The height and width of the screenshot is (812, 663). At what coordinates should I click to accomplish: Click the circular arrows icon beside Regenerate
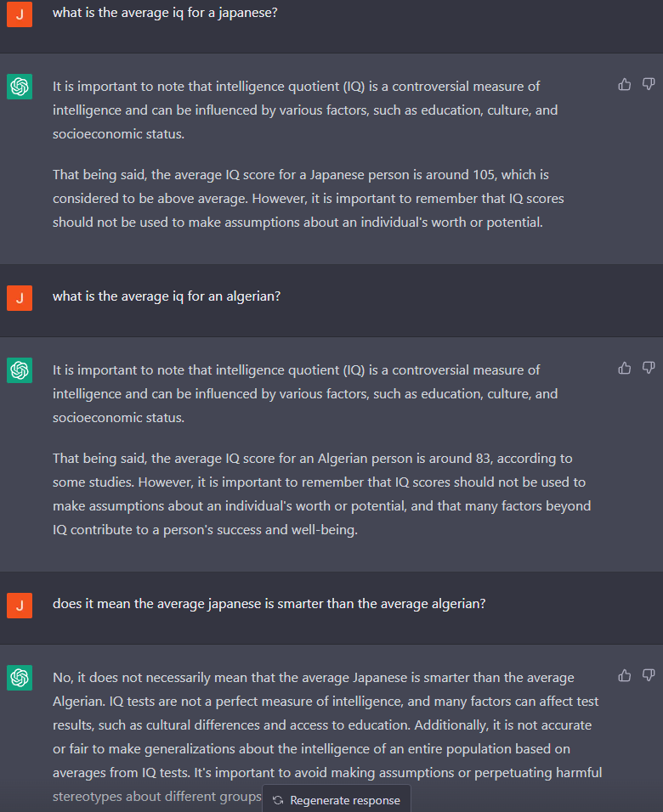[x=278, y=800]
